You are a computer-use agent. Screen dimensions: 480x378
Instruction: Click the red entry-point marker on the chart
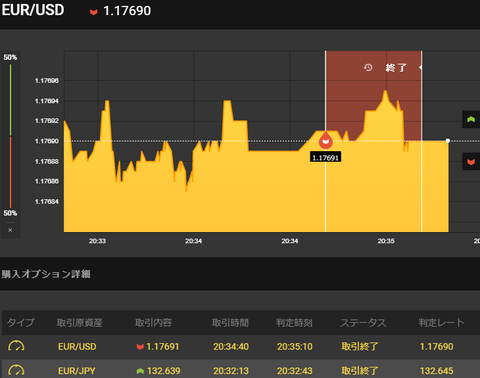[x=326, y=141]
